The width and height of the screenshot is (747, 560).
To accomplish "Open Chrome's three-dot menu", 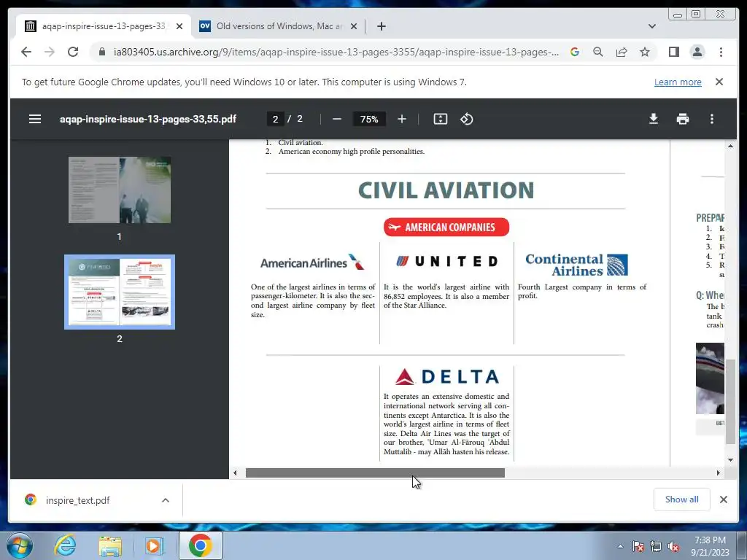I will 721,52.
